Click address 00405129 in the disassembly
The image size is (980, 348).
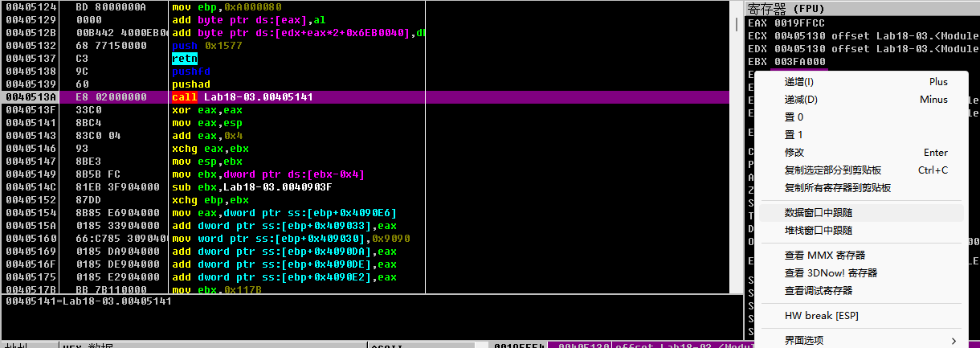(31, 20)
